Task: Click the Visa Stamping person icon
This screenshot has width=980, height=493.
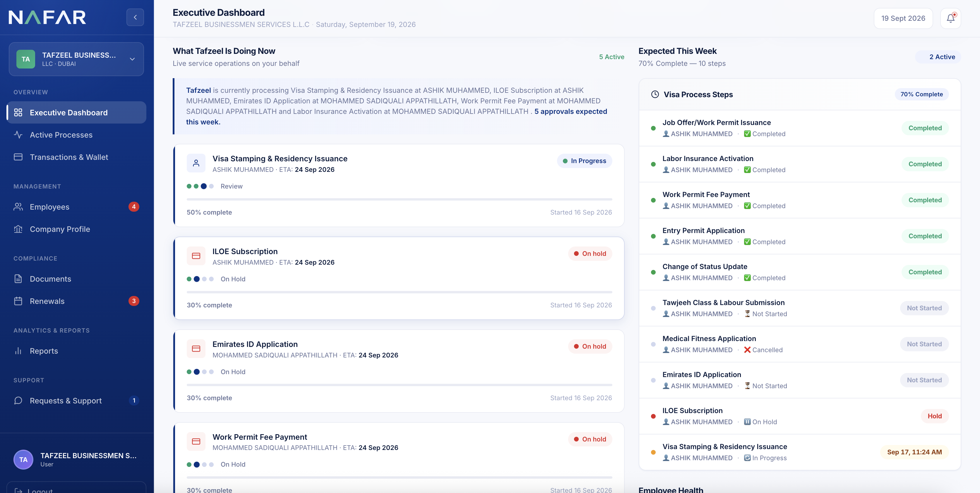Action: 196,163
